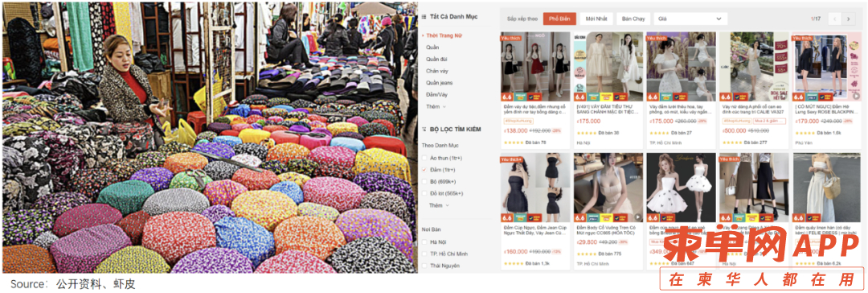Click the Phú Yên seller location text
The width and height of the screenshot is (868, 293).
click(x=803, y=142)
